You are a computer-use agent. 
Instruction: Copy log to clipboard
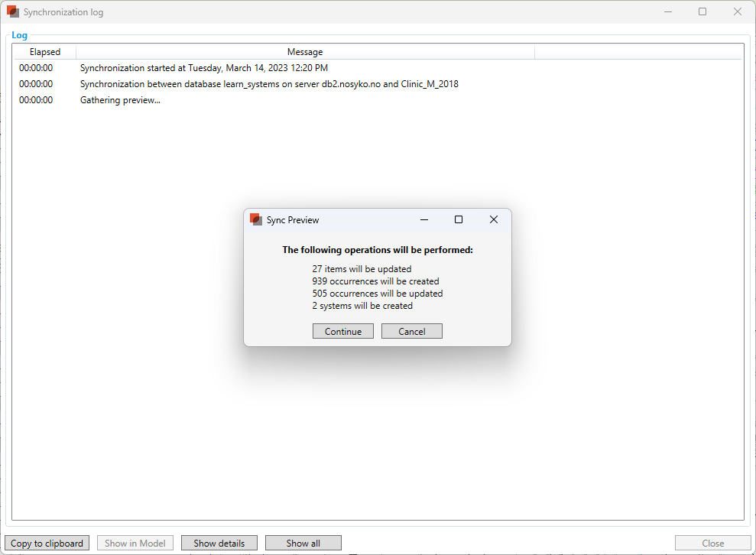47,543
